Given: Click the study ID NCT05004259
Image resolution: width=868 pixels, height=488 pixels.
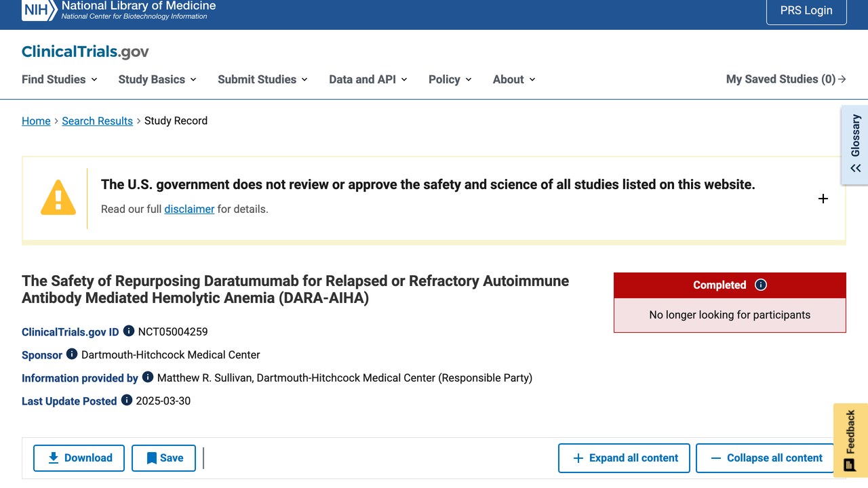Looking at the screenshot, I should (173, 331).
